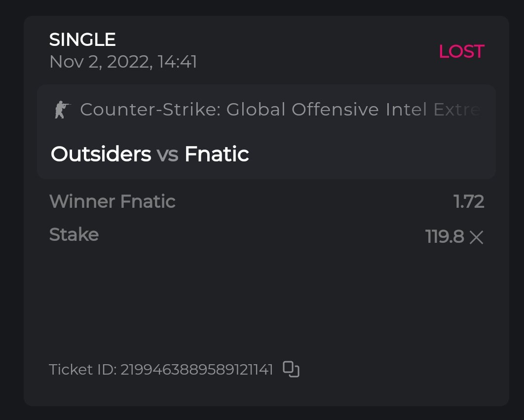Screen dimensions: 524x420
Task: Click the X currency icon beside the stake
Action: click(x=476, y=238)
